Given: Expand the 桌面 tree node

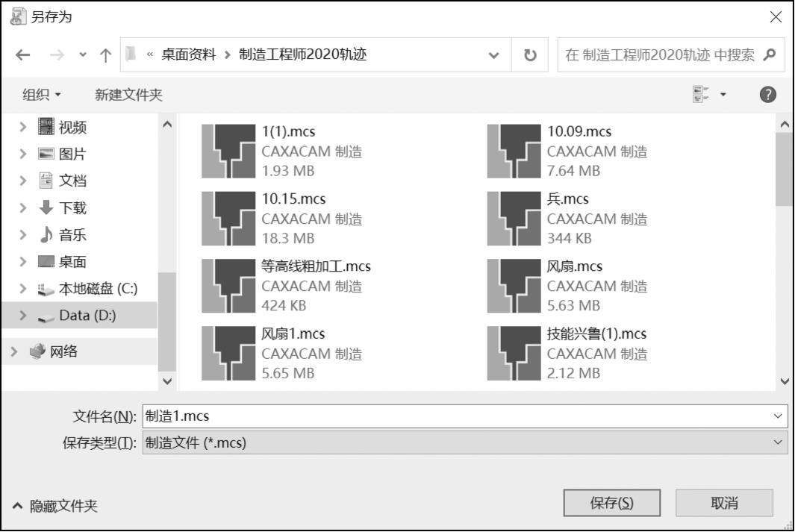Looking at the screenshot, I should click(23, 262).
